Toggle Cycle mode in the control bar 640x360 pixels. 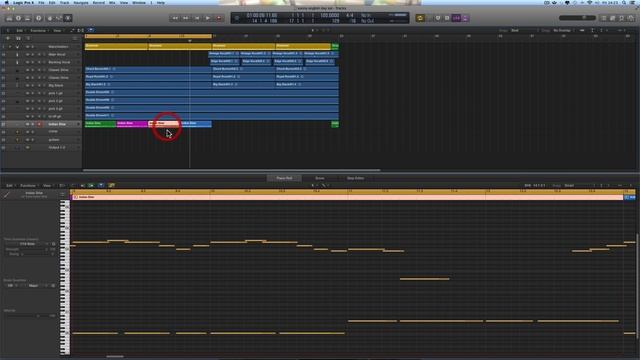point(420,18)
